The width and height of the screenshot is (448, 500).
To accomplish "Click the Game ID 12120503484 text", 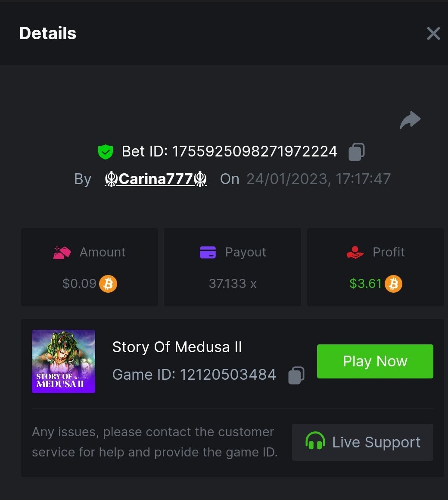I will [x=194, y=375].
